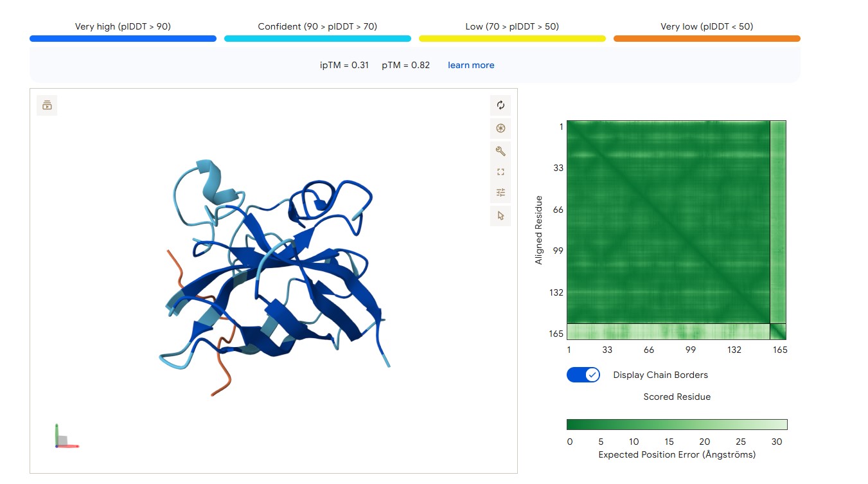
Task: Click the large green PAE heatmap block
Action: (668, 222)
